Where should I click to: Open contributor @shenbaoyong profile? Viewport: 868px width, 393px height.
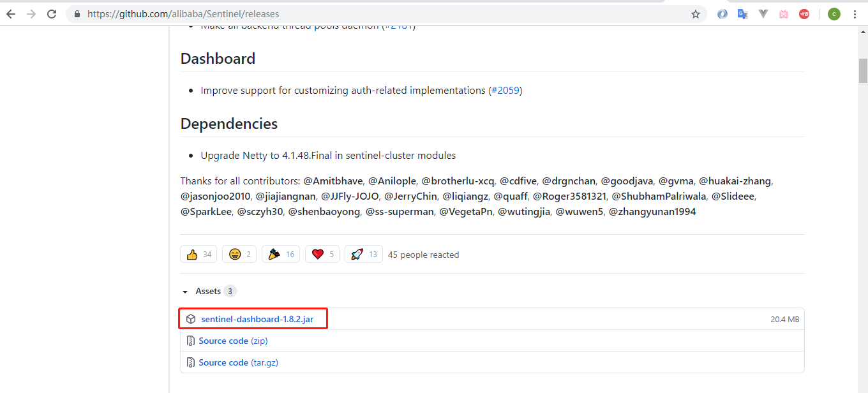pos(324,212)
